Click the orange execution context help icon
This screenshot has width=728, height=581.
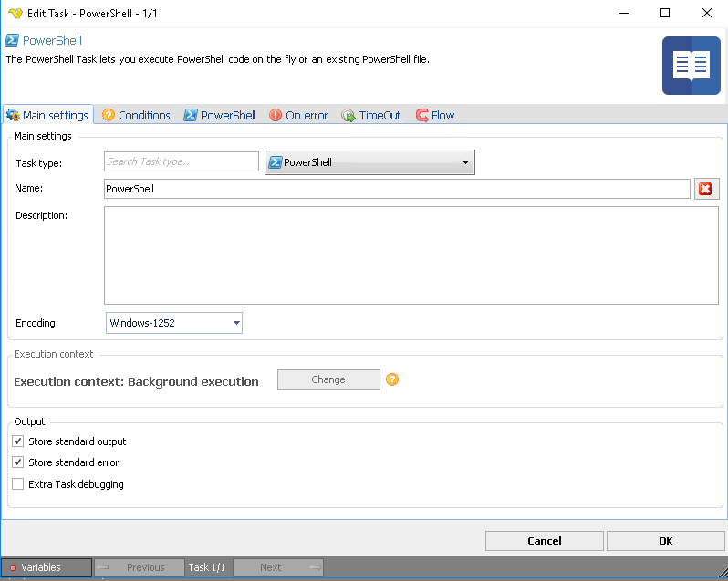392,379
